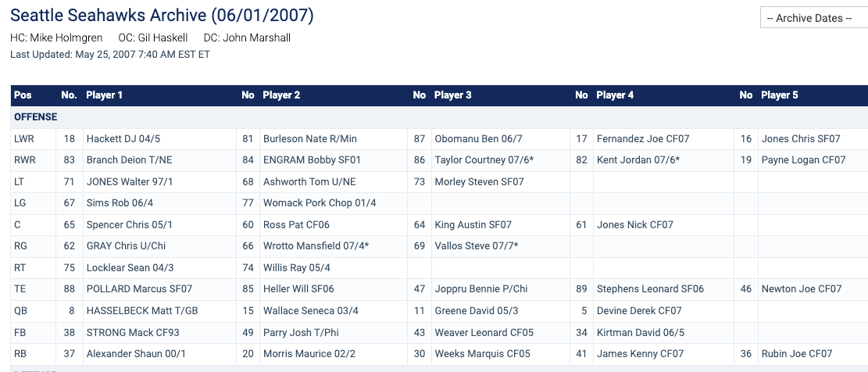868x372 pixels.
Task: Select player Taylor Courtney 07/6*
Action: coord(484,160)
